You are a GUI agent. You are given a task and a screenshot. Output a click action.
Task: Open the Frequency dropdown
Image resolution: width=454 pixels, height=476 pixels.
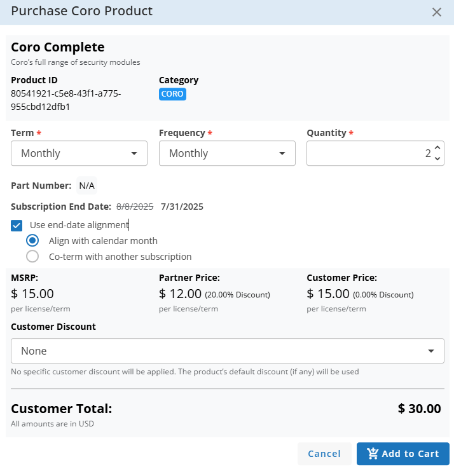pyautogui.click(x=227, y=153)
